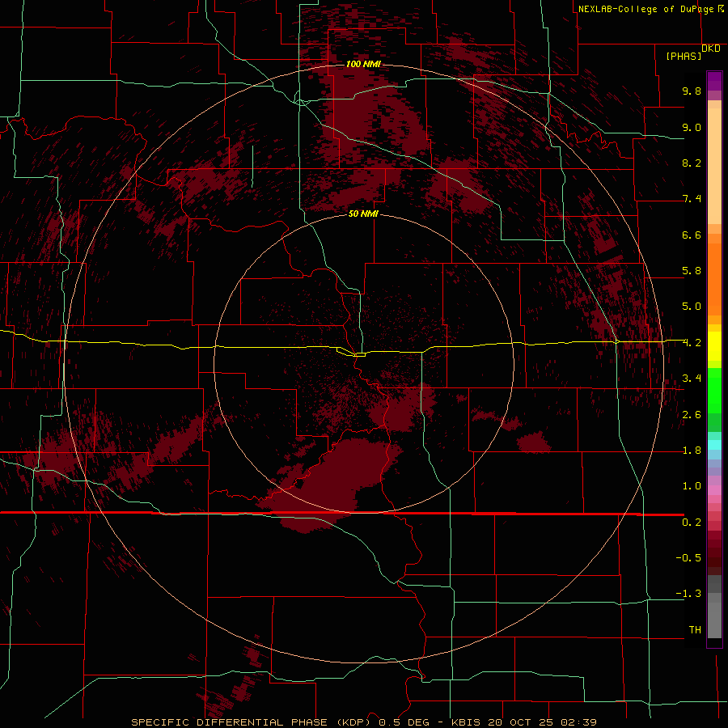
Task: Click the 0.2 value on the color scale
Action: pos(692,523)
